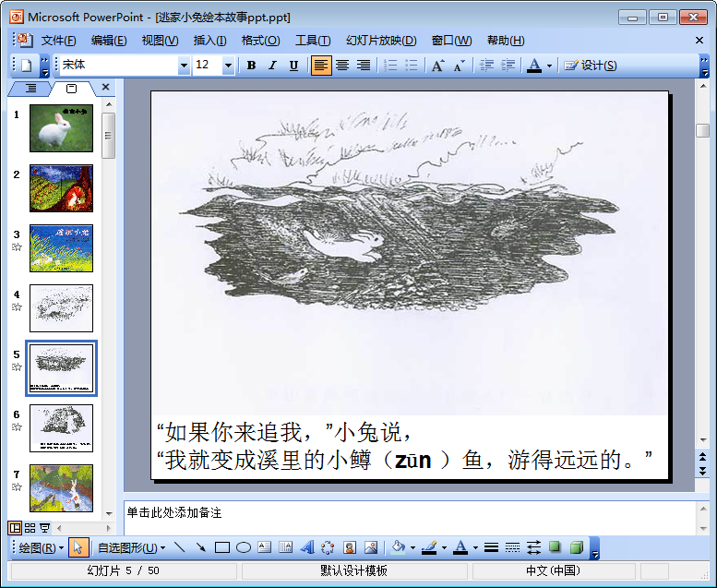
Task: Switch to Slide Sorter view
Action: pyautogui.click(x=30, y=528)
